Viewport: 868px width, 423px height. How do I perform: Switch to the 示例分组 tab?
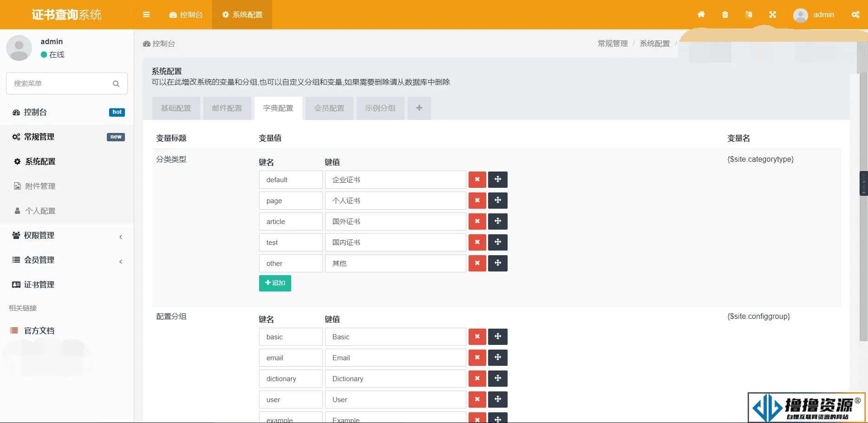point(380,108)
